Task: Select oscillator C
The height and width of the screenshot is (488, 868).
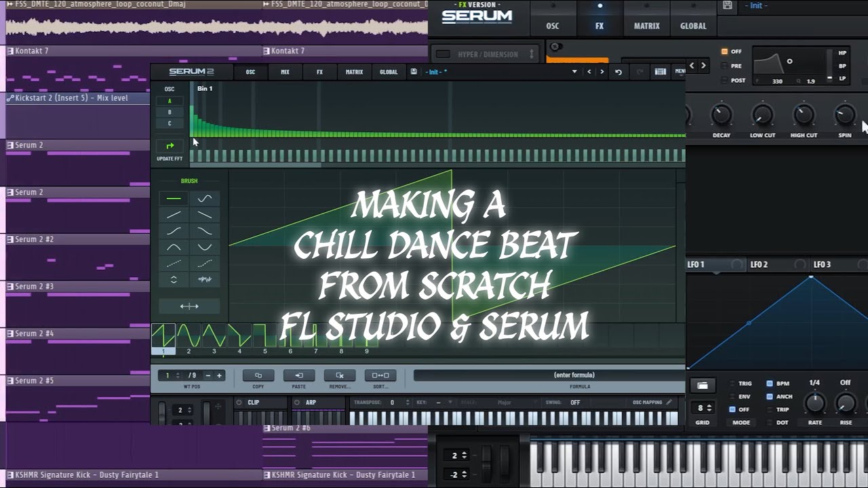Action: tap(170, 123)
